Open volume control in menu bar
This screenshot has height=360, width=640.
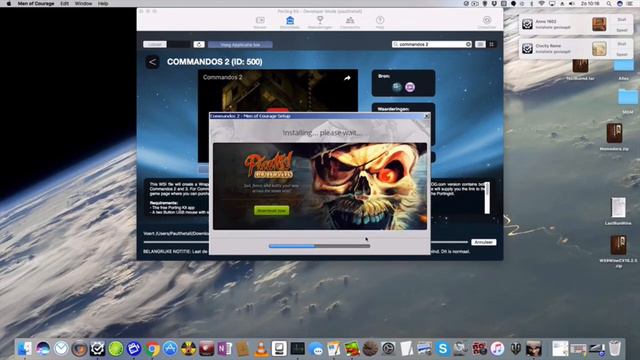point(571,3)
